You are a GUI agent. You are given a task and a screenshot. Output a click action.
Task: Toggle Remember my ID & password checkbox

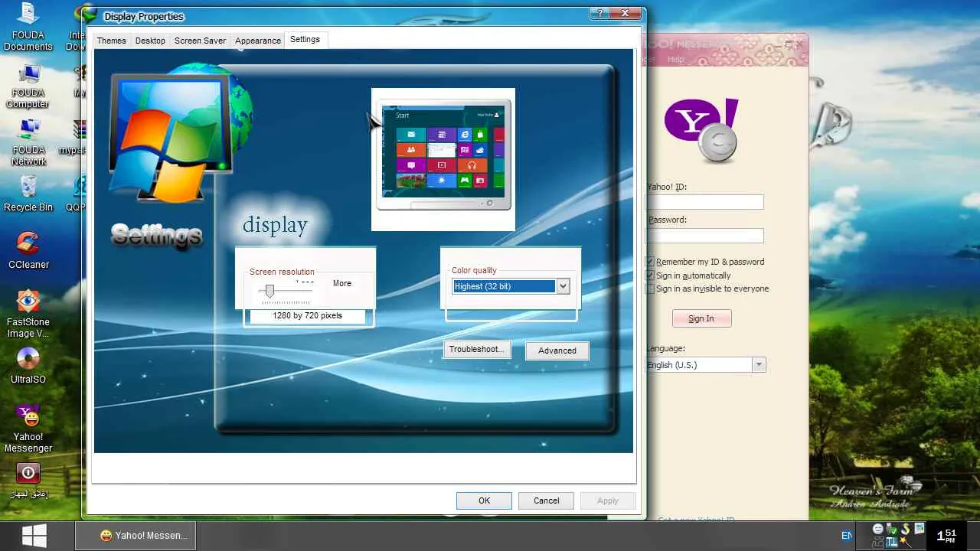[650, 262]
